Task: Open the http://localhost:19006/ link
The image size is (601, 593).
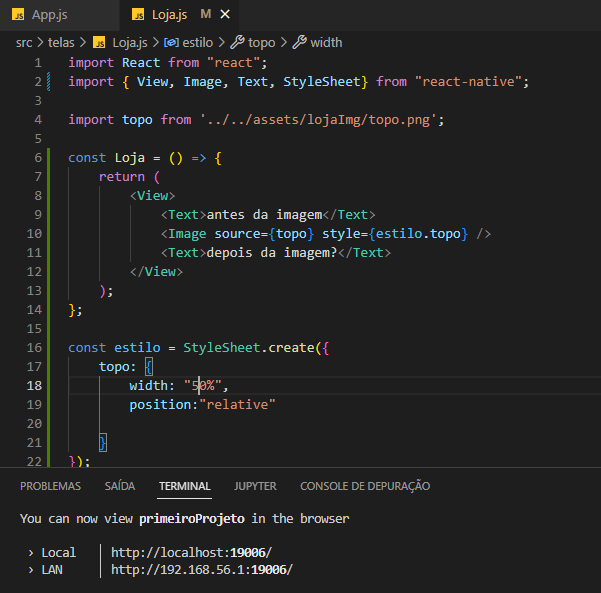Action: tap(191, 552)
